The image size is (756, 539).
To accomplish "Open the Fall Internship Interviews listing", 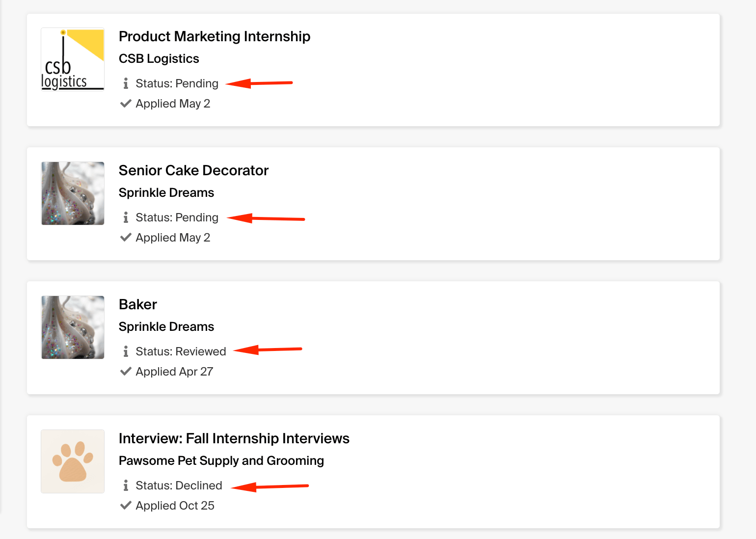I will [234, 438].
